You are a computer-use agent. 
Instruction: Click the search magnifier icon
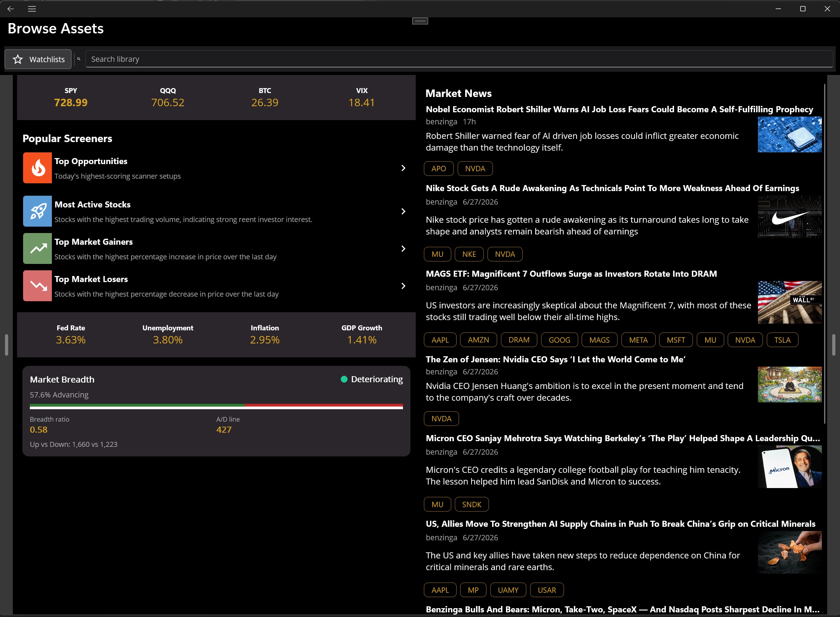click(x=79, y=59)
